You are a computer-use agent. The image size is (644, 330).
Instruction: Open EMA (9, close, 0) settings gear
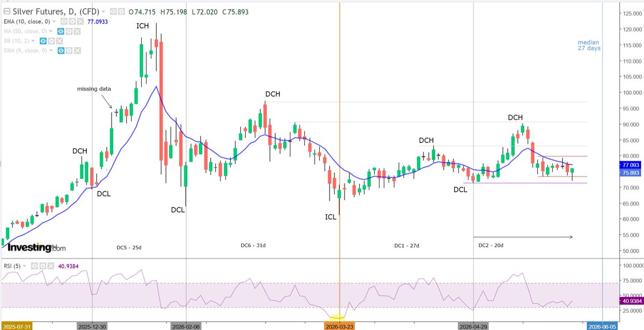click(69, 51)
